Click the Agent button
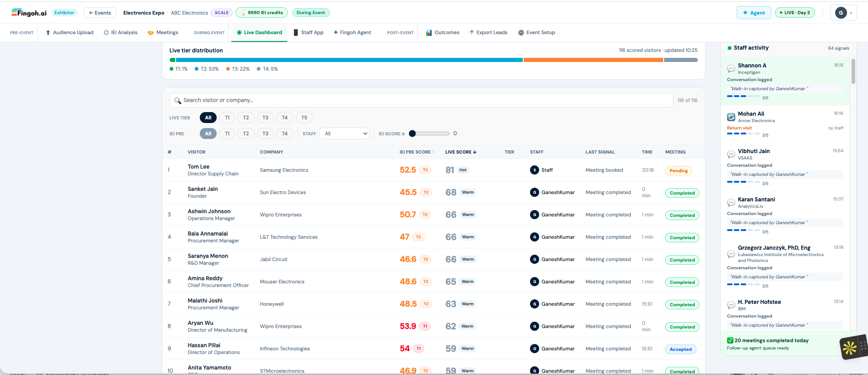The height and width of the screenshot is (375, 868). [754, 13]
